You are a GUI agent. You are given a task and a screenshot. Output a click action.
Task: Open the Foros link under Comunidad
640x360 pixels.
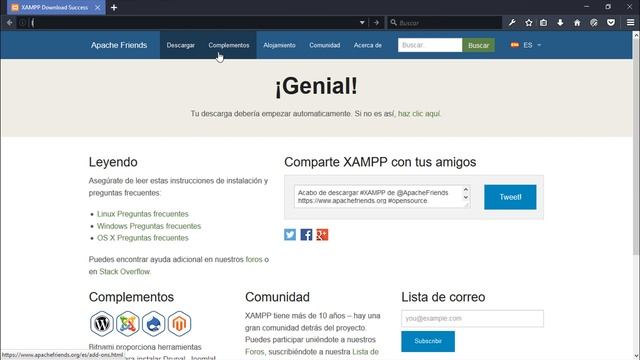pos(255,352)
